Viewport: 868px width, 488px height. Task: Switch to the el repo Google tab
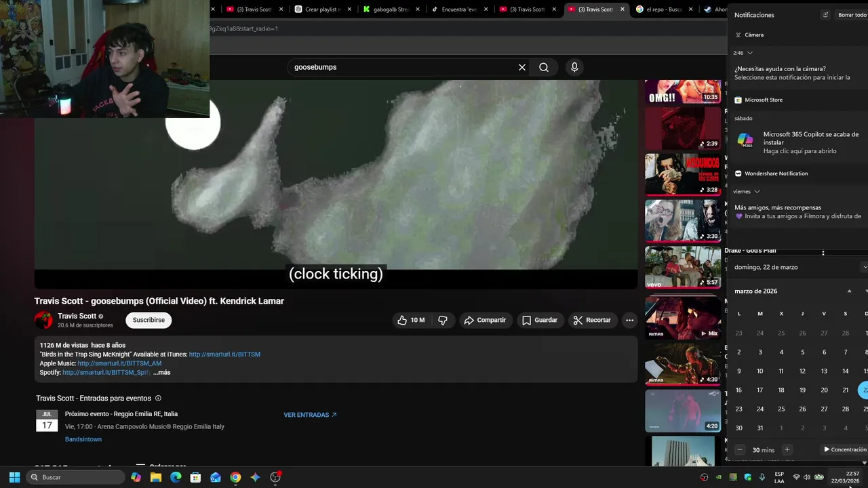point(665,9)
